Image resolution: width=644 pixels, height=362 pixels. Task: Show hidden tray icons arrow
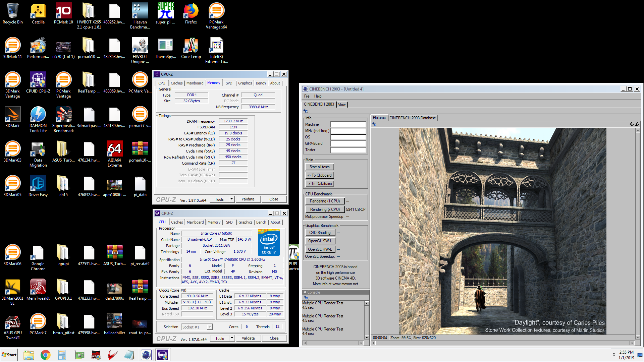[614, 355]
